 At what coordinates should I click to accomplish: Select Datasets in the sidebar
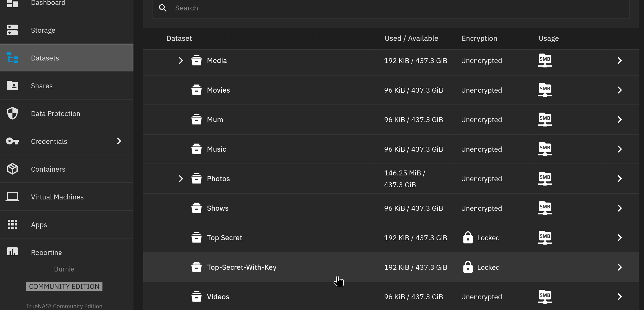point(67,58)
